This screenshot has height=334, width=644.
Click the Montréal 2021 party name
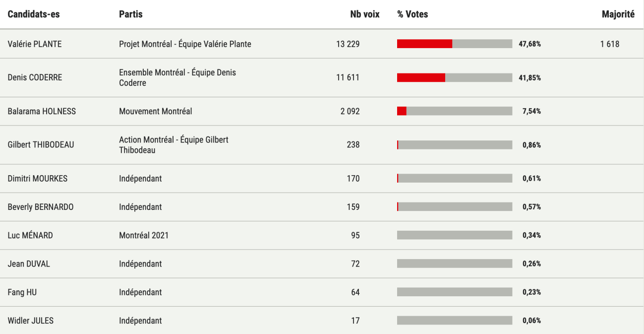point(144,235)
